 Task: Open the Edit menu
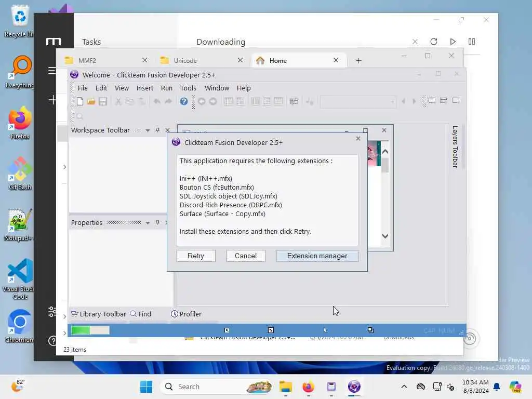101,88
